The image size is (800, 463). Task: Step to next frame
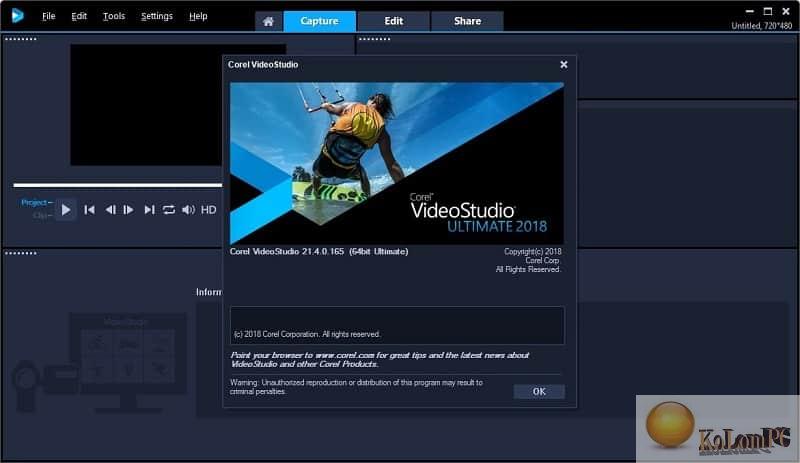point(129,210)
